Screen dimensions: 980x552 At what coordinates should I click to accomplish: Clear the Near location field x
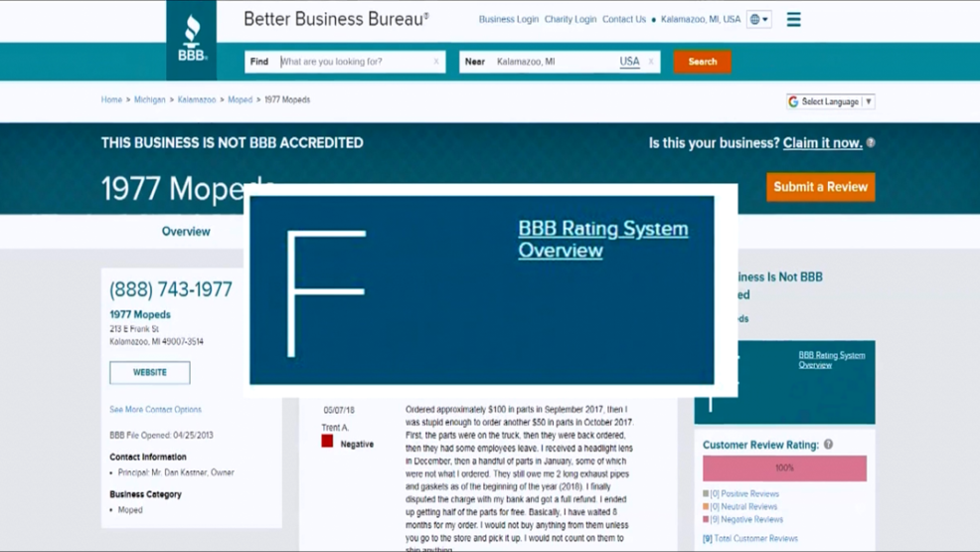(x=651, y=62)
